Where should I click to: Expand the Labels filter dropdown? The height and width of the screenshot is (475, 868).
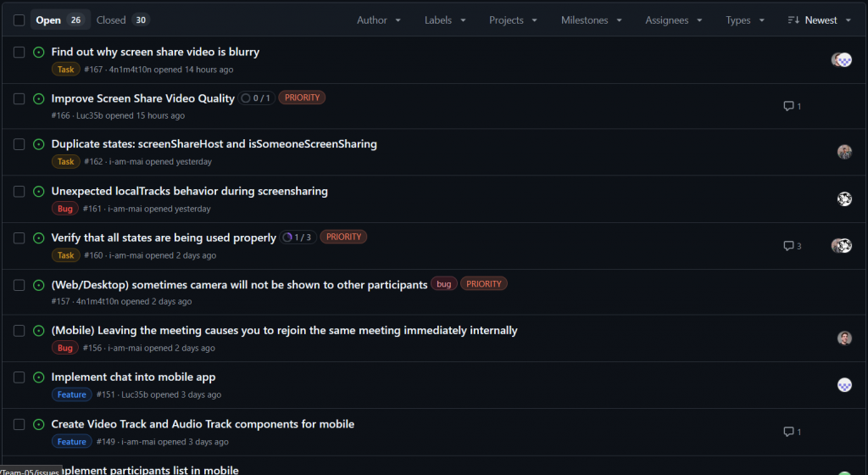(445, 20)
